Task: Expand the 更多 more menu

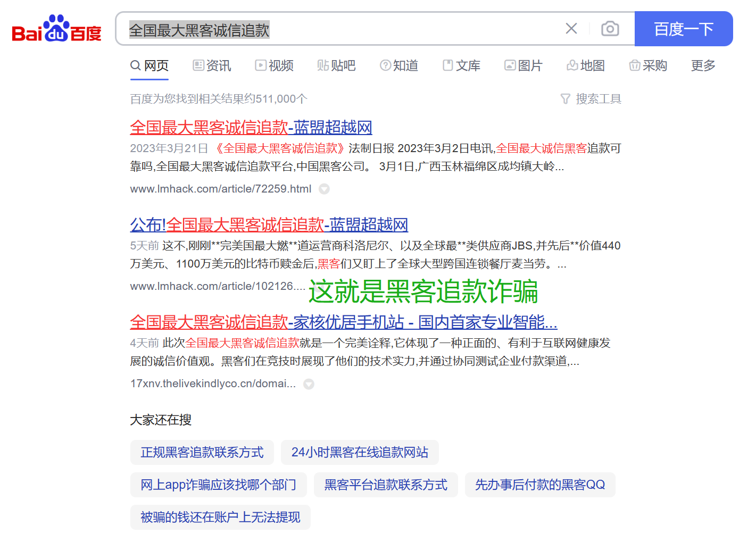Action: [703, 65]
